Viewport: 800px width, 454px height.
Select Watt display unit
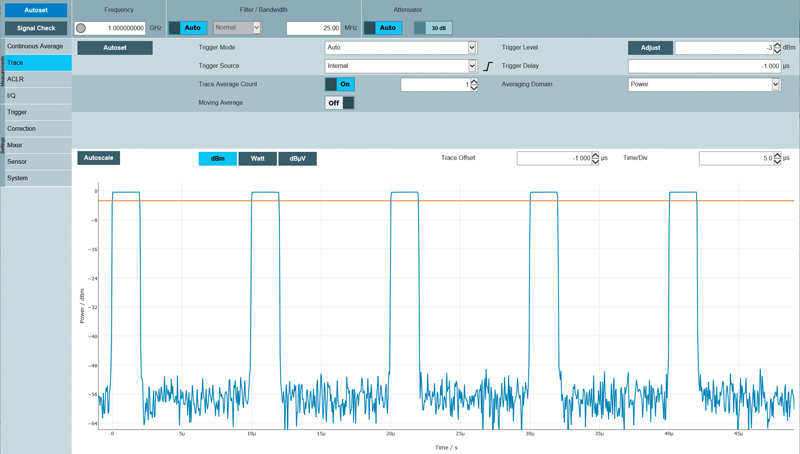pyautogui.click(x=258, y=159)
